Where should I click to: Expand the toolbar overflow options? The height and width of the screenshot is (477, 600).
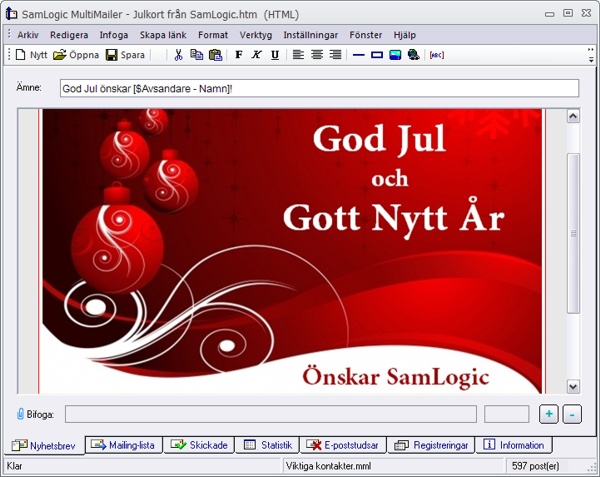(591, 55)
